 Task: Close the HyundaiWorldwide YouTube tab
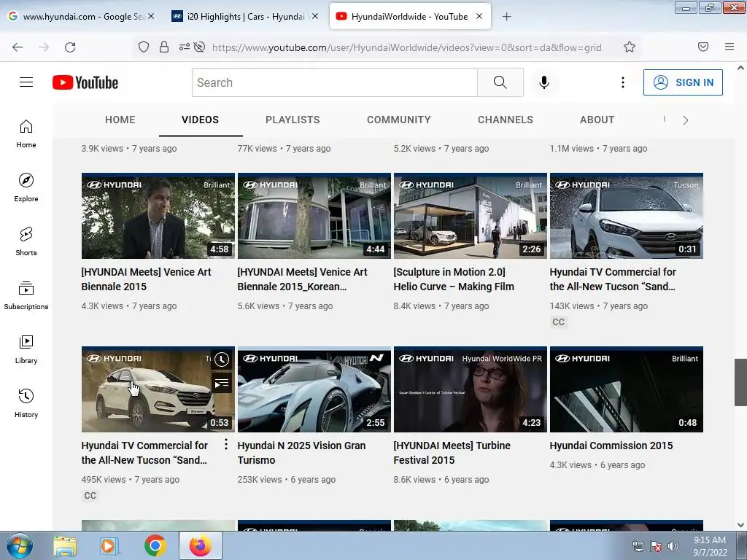(479, 16)
